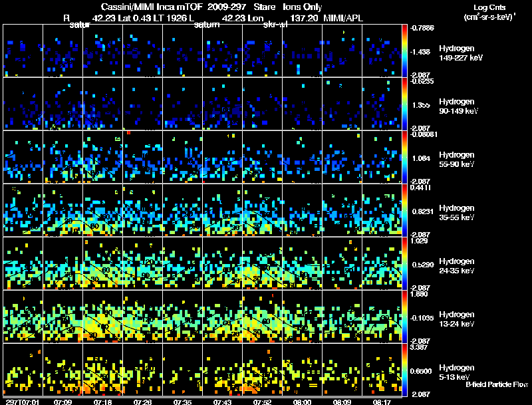Viewport: 532px width, 405px height.
Task: Select the 08:17 panel in Hydrogen 35-55 keV row
Action: pyautogui.click(x=382, y=210)
